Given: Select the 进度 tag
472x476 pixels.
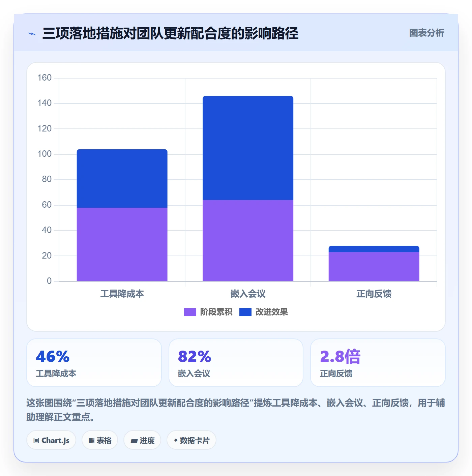Looking at the screenshot, I should coord(142,440).
